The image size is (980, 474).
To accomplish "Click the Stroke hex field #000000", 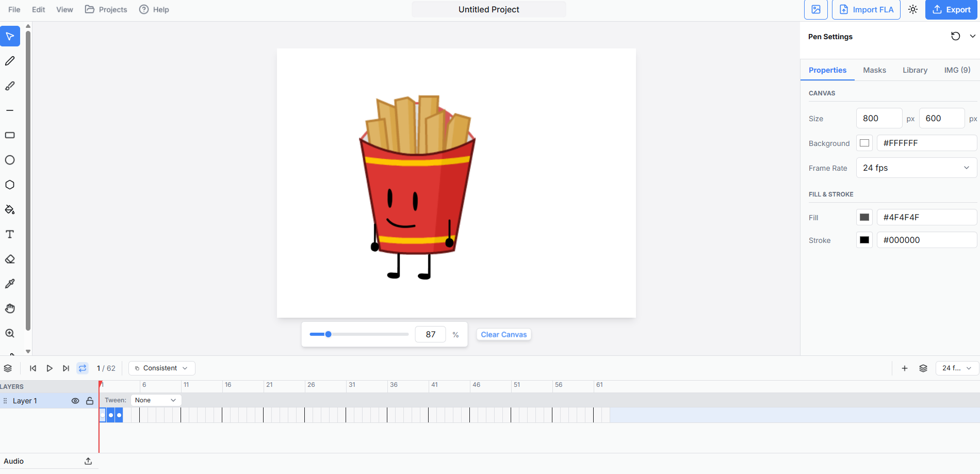I will [927, 240].
